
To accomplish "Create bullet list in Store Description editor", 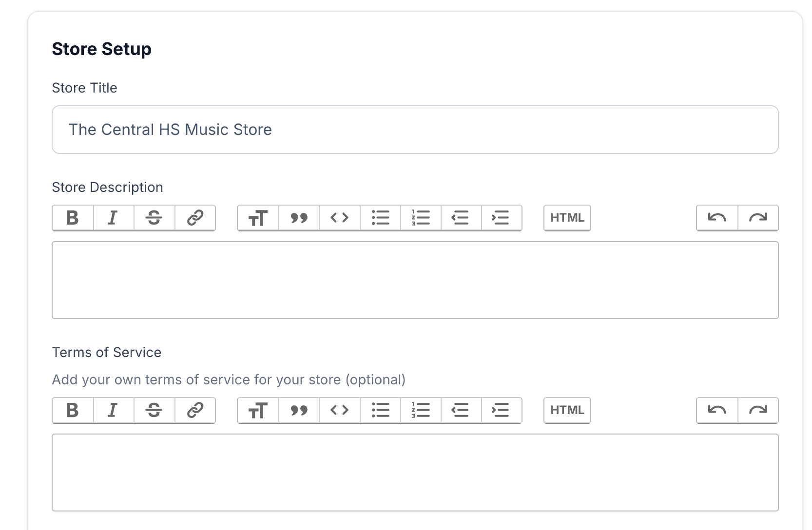I will tap(380, 218).
